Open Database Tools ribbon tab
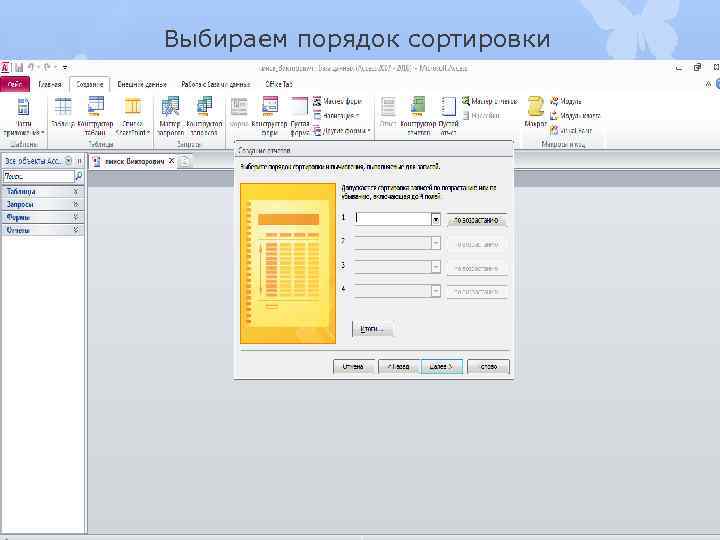Screen dimensions: 720x540 click(x=215, y=84)
